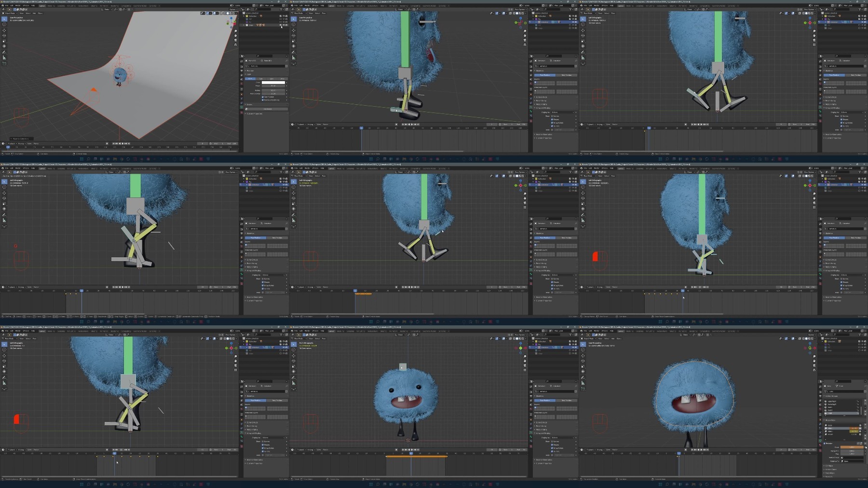
Task: Select the Scale tool in the gray backdrop window
Action: pyautogui.click(x=4, y=41)
